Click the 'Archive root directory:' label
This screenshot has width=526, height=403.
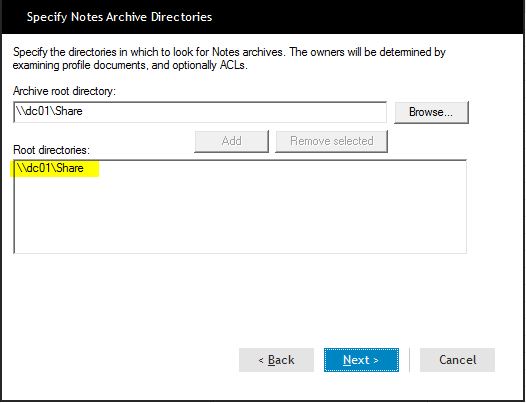(x=64, y=91)
